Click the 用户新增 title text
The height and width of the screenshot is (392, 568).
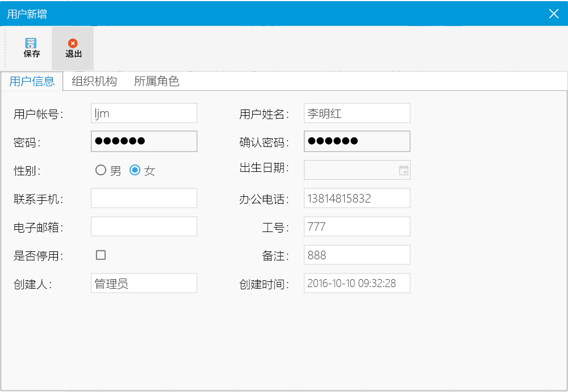27,14
